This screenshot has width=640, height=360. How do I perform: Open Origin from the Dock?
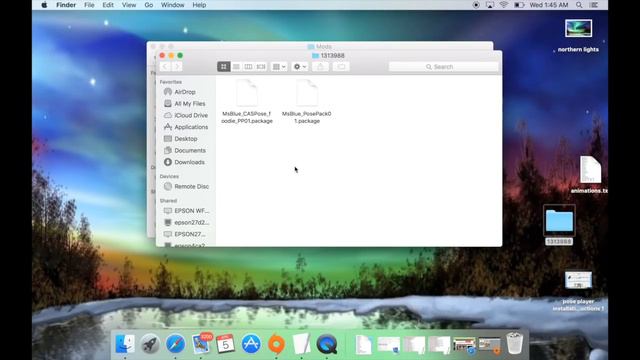[x=276, y=344]
